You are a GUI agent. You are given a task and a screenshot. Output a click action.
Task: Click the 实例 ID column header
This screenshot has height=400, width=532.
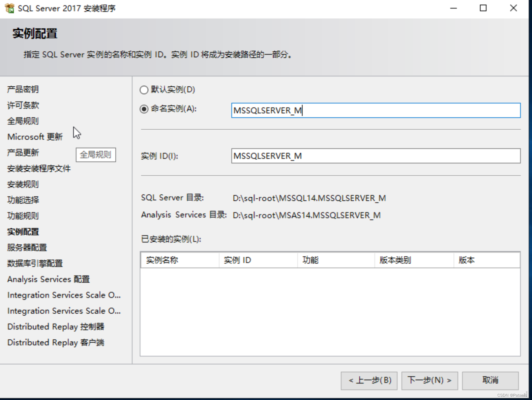point(258,260)
